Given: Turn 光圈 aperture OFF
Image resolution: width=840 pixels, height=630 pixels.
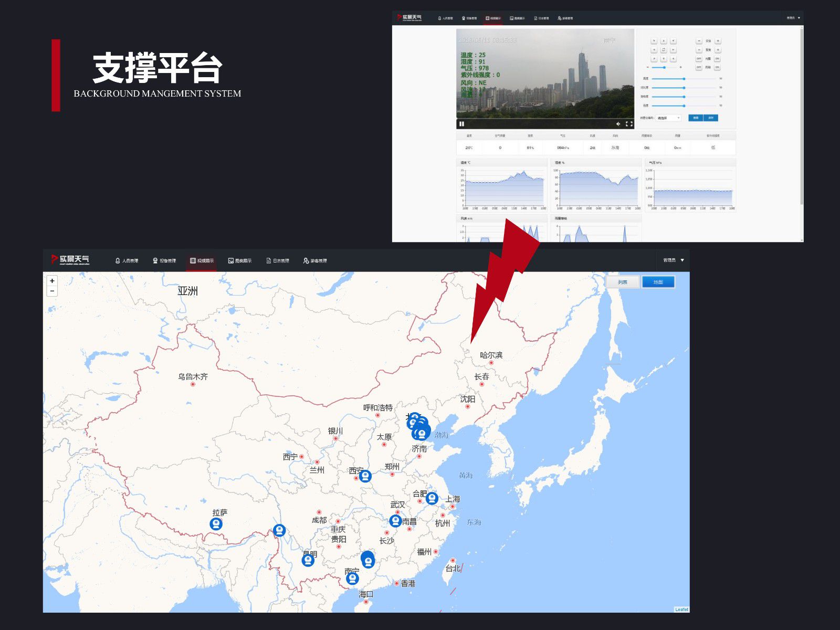Looking at the screenshot, I should pos(699,59).
